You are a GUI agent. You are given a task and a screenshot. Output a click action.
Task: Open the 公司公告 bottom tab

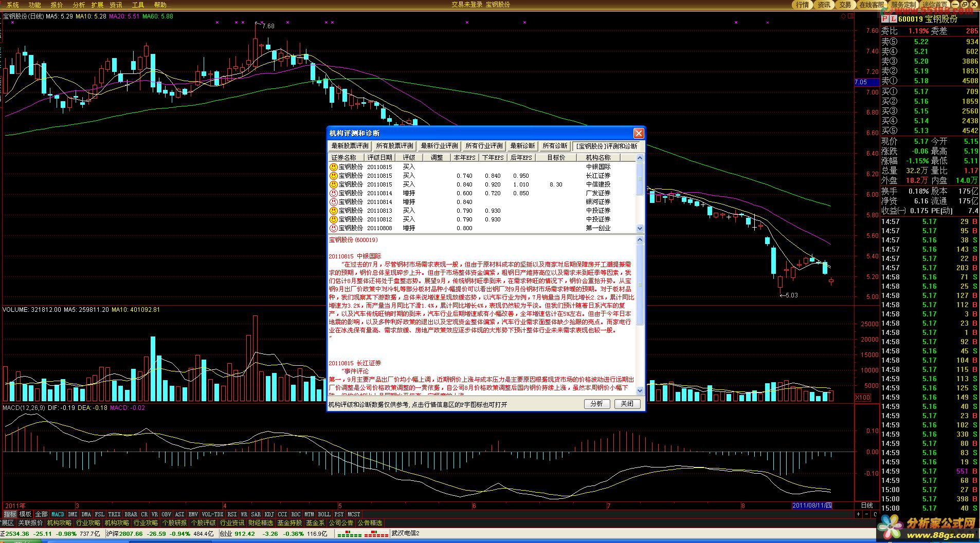[341, 523]
